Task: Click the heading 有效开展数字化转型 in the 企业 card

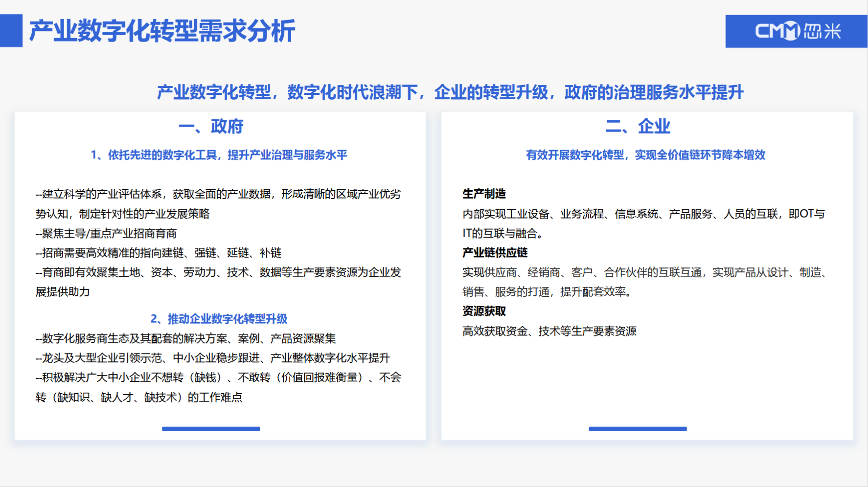Action: (645, 155)
